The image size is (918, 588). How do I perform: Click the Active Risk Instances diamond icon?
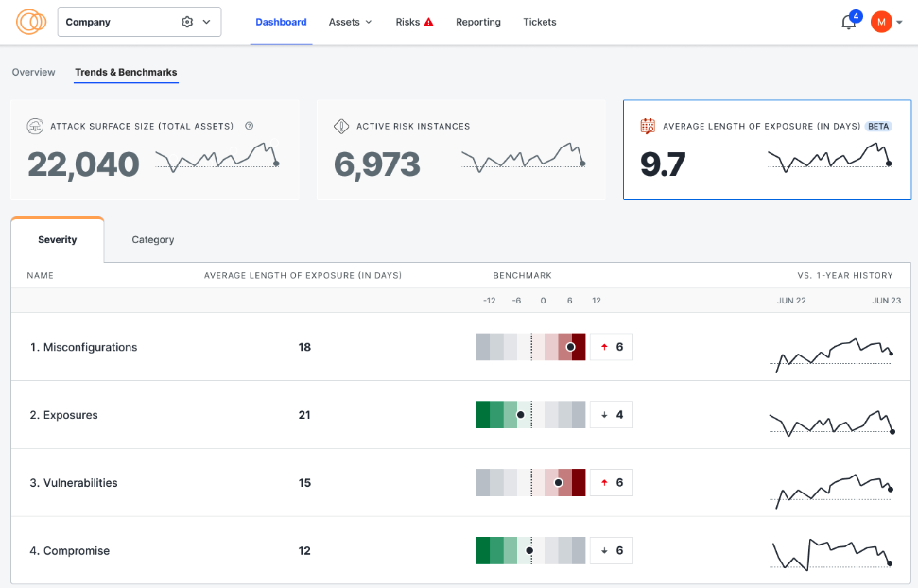(341, 126)
